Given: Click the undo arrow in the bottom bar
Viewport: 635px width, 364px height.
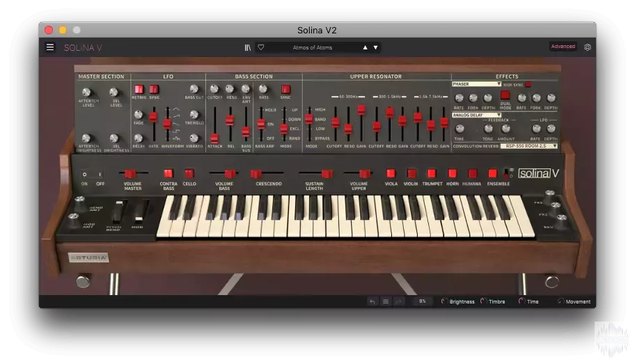Looking at the screenshot, I should point(373,301).
